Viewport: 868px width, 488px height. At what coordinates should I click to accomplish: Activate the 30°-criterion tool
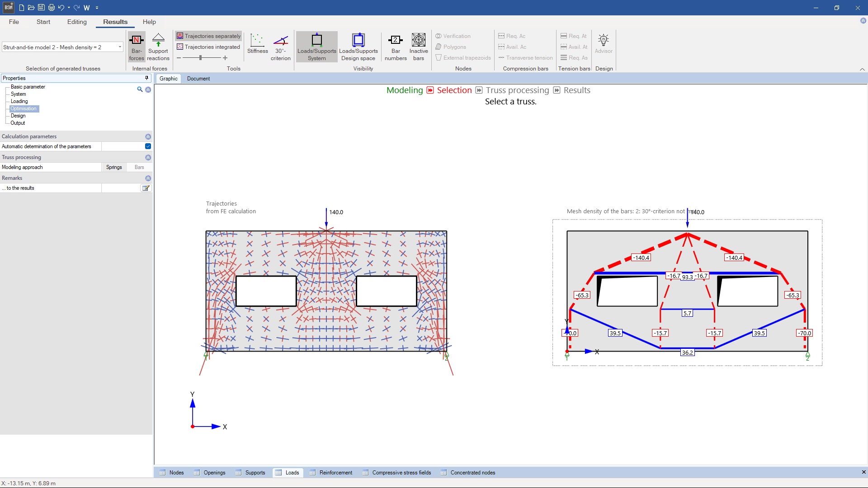pos(280,47)
